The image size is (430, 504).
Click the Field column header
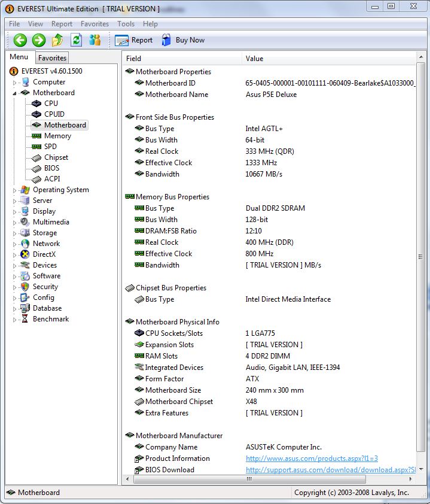pyautogui.click(x=182, y=59)
